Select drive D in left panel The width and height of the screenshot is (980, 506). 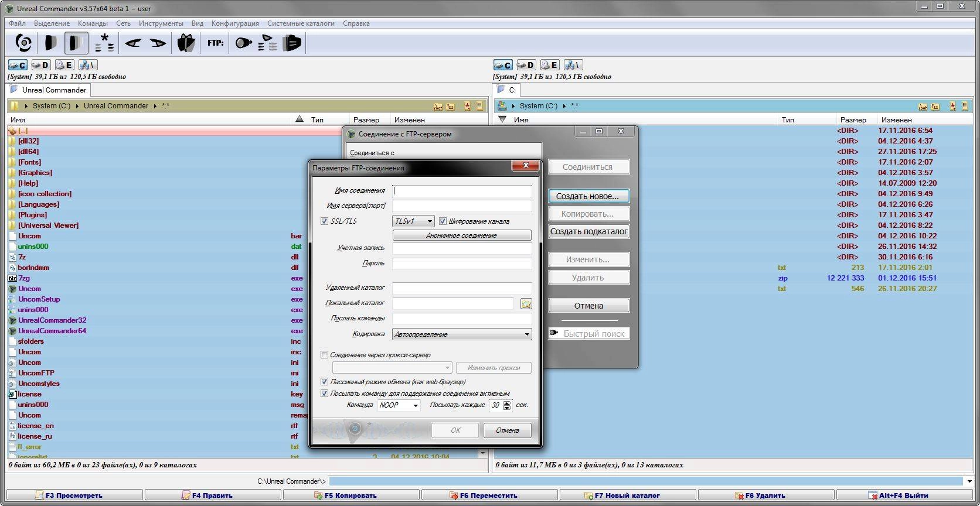pos(40,65)
